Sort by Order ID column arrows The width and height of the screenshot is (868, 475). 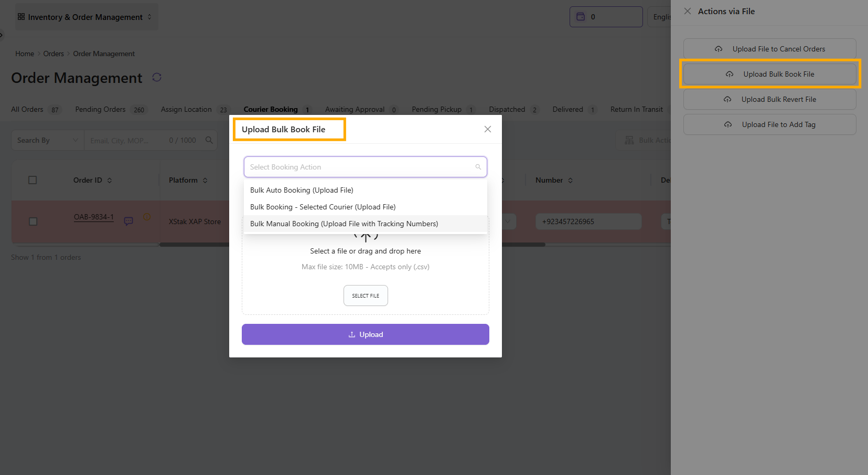coord(110,181)
